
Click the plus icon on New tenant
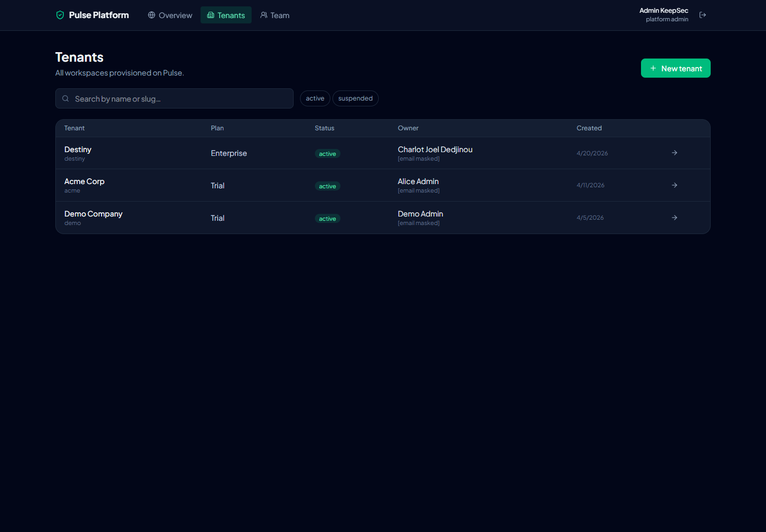pyautogui.click(x=653, y=68)
